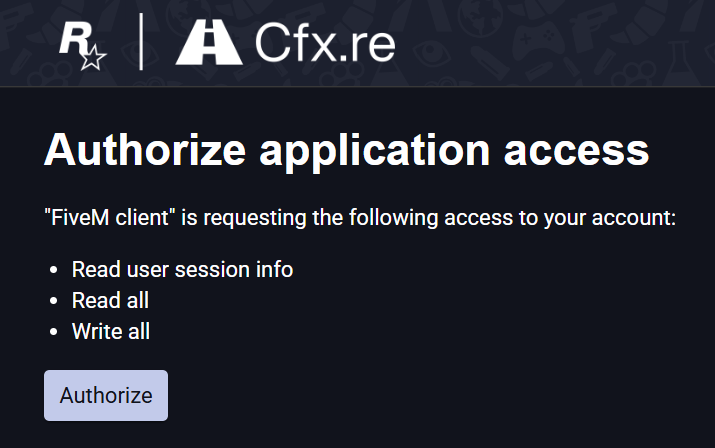Open the Rockstar Games logo

coord(83,47)
